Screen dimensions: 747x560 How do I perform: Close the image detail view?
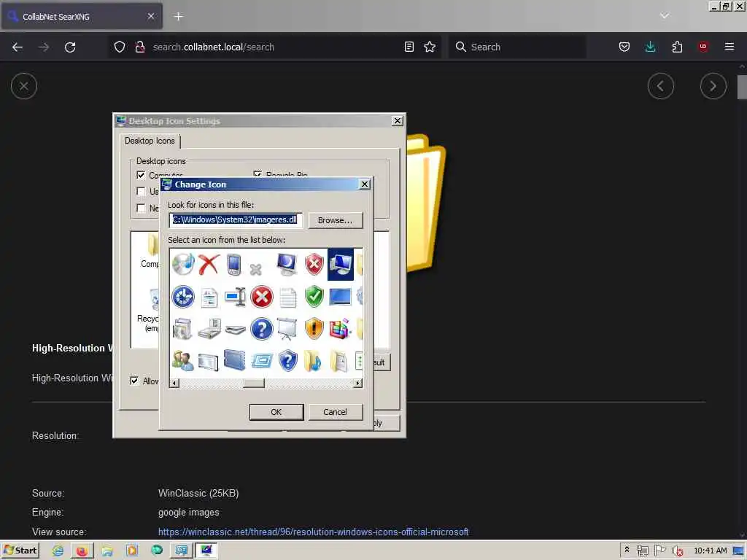coord(24,86)
